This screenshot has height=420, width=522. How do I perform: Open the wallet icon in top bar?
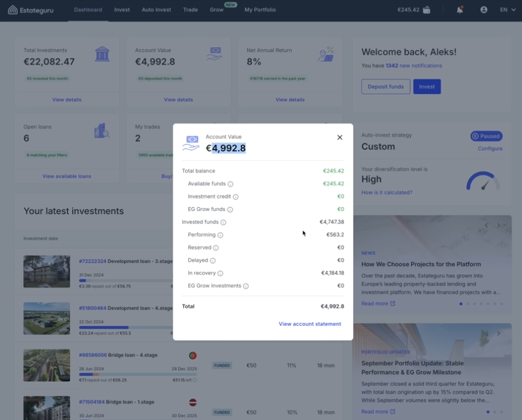click(x=427, y=10)
